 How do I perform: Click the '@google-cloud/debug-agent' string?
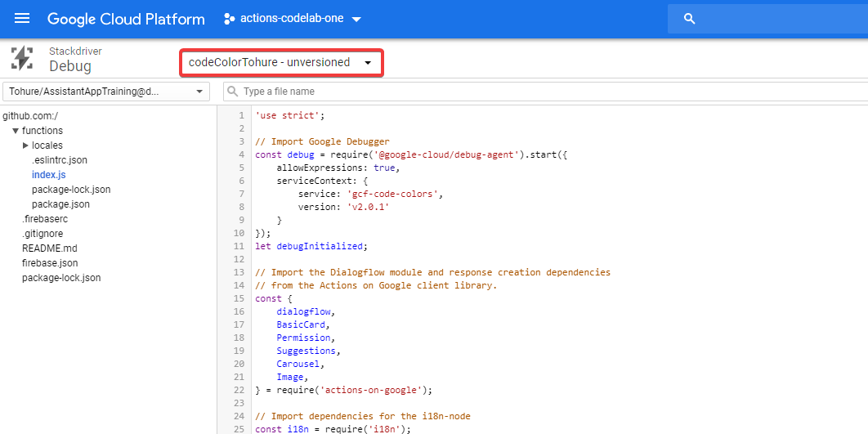click(445, 154)
